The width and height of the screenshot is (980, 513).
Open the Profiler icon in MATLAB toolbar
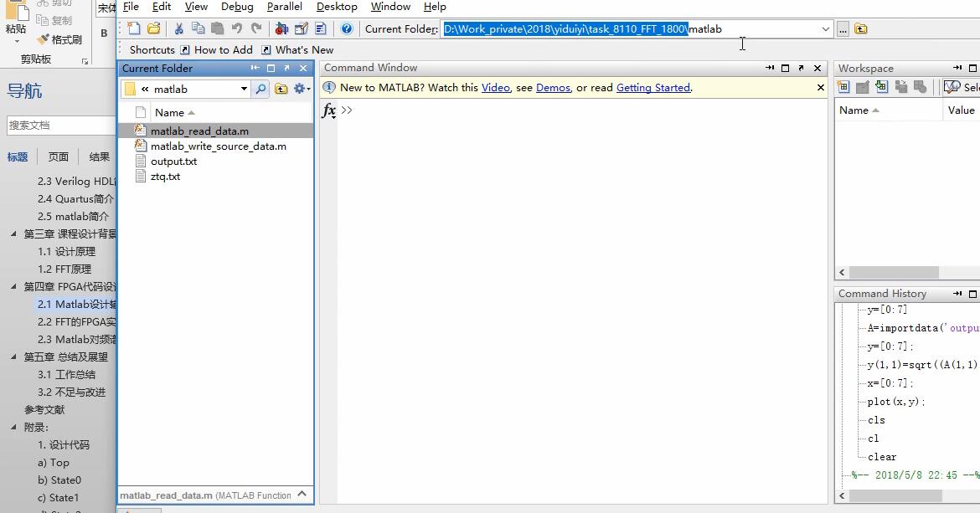coord(321,28)
